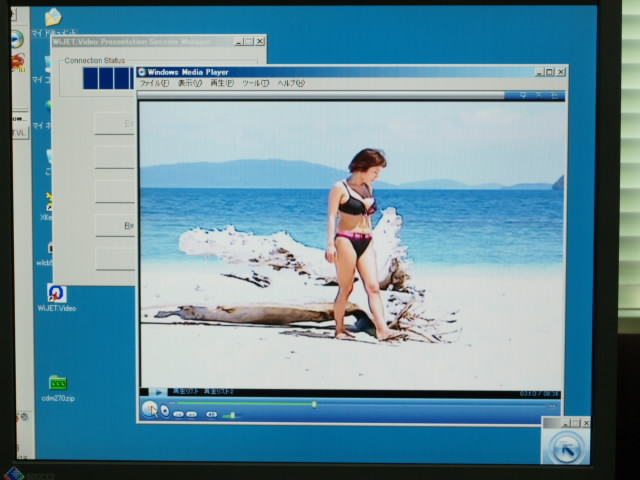Click the round blue arrow widget icon

(x=565, y=447)
